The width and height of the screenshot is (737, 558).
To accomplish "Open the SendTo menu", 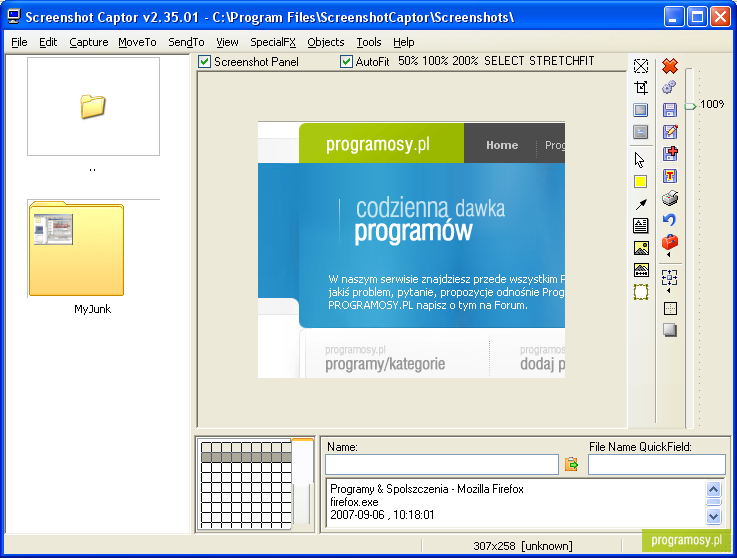I will [186, 42].
